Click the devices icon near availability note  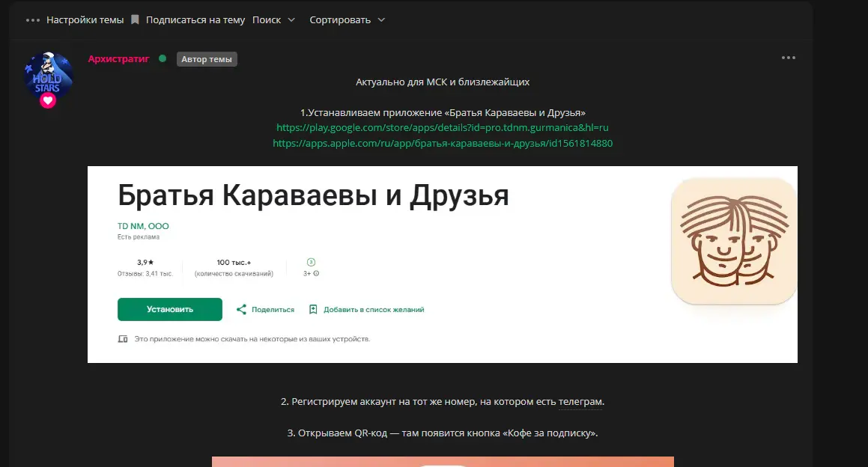pyautogui.click(x=123, y=338)
